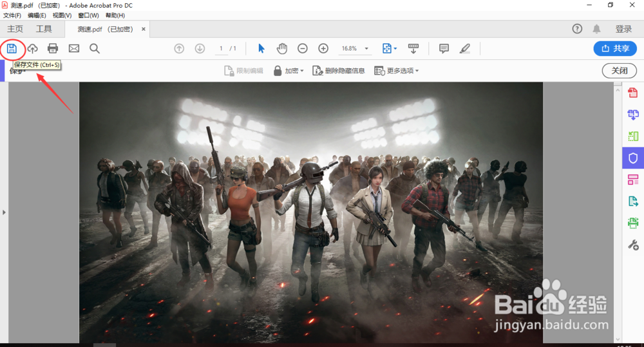Open the zoom percentage dropdown
644x347 pixels.
pos(367,48)
